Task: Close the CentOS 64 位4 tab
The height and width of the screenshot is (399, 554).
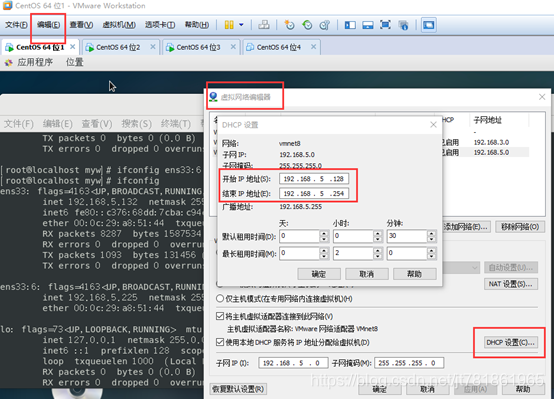Action: (x=313, y=47)
